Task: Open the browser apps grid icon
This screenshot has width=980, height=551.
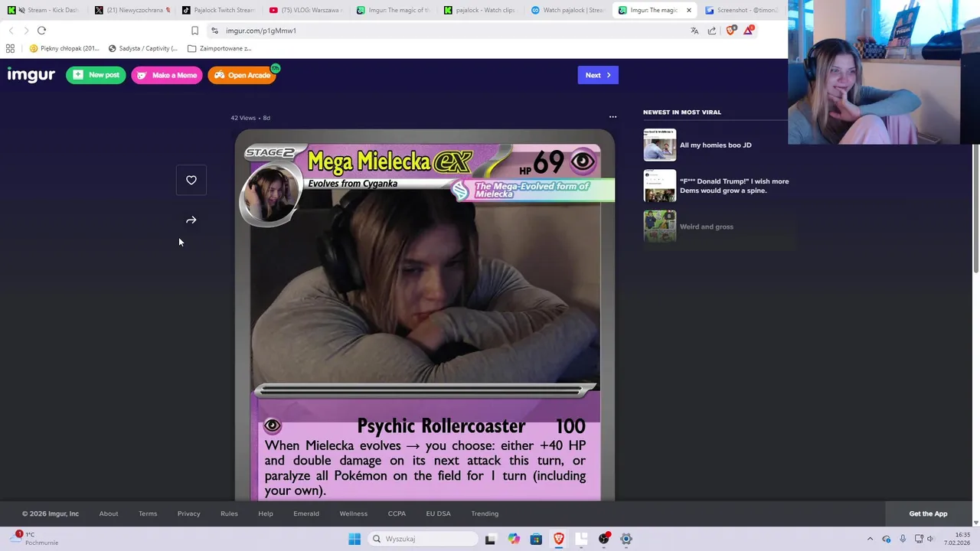Action: pos(10,48)
